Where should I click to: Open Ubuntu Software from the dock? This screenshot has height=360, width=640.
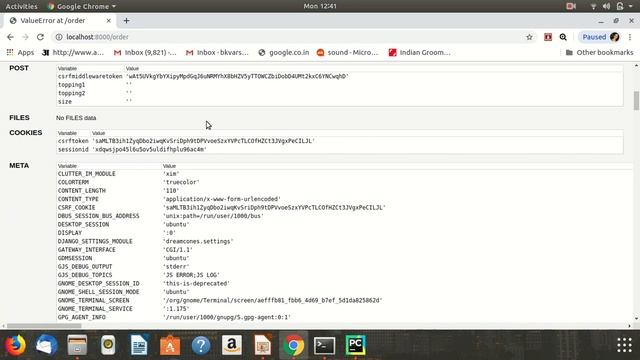point(170,345)
